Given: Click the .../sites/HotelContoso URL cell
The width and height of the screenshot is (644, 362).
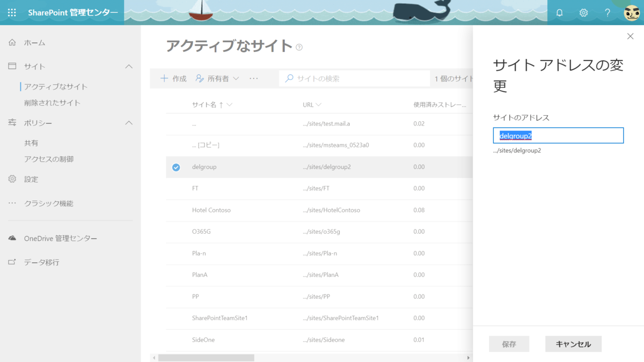Looking at the screenshot, I should pos(331,210).
